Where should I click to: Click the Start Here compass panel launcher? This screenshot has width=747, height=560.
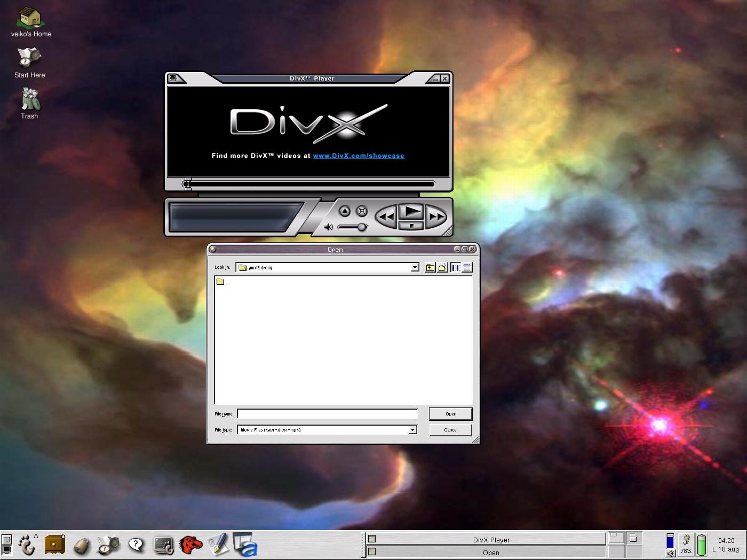pos(108,545)
